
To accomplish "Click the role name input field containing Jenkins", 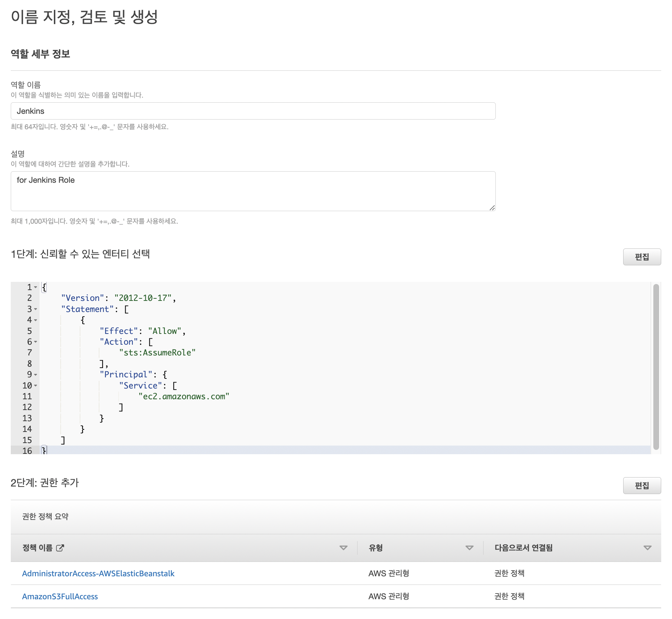I will [x=253, y=111].
